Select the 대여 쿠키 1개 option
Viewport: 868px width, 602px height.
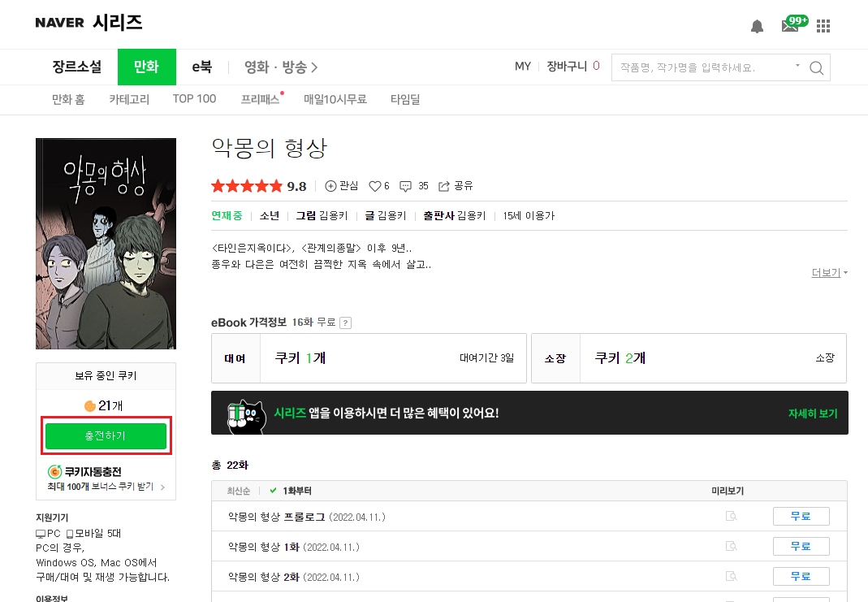pyautogui.click(x=369, y=358)
